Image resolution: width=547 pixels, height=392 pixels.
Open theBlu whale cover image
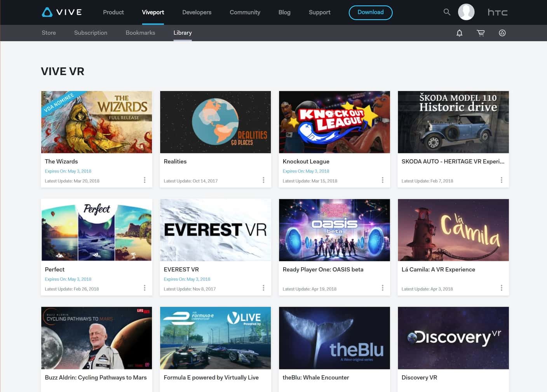click(334, 338)
